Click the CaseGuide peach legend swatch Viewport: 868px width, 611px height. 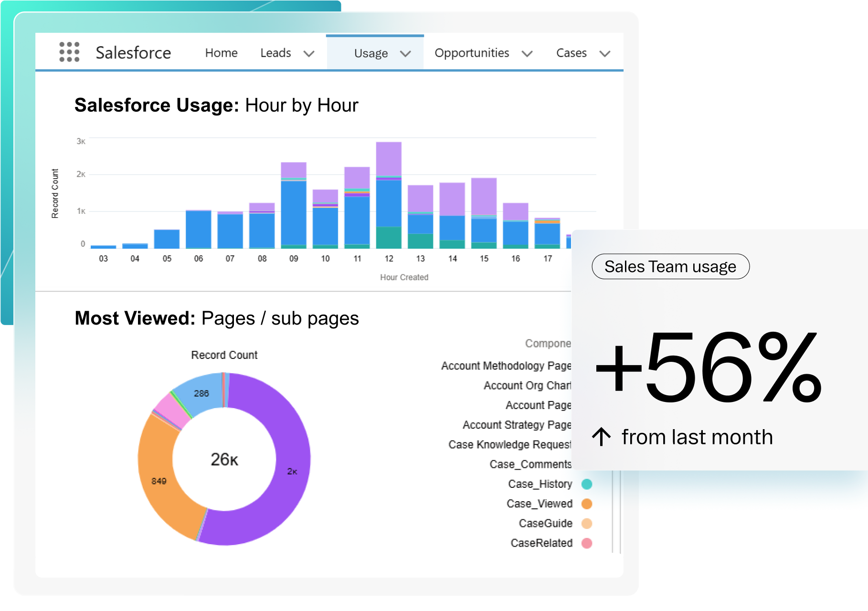point(587,524)
